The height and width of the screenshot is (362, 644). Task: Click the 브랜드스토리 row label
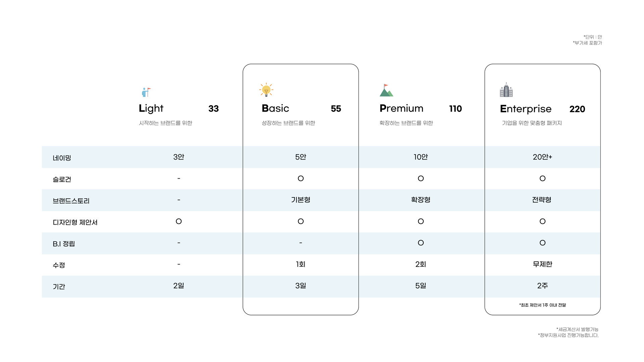click(x=71, y=201)
